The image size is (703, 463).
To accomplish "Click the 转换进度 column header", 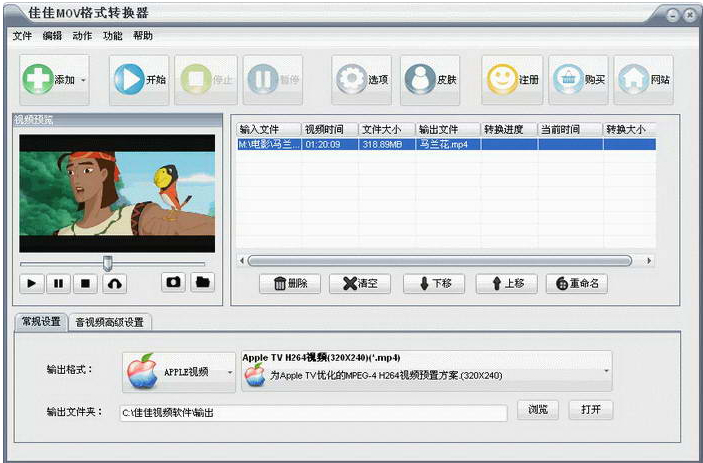I will 509,130.
